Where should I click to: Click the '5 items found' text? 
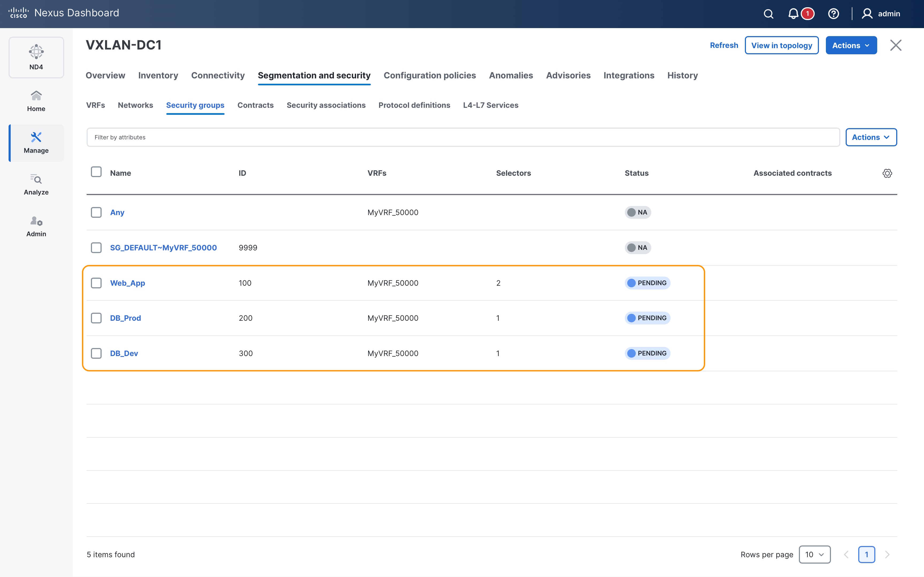pyautogui.click(x=111, y=555)
